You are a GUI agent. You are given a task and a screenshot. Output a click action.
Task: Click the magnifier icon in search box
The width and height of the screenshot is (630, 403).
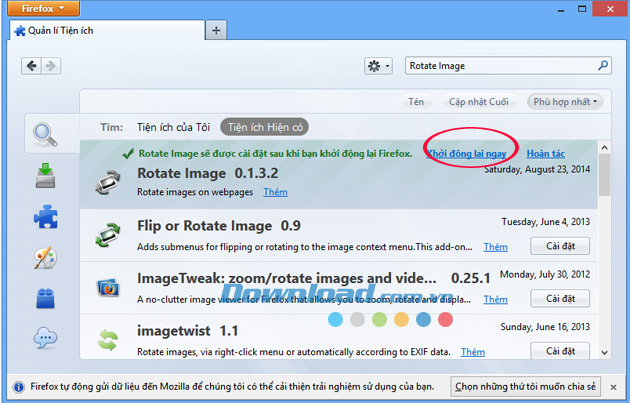pos(603,65)
